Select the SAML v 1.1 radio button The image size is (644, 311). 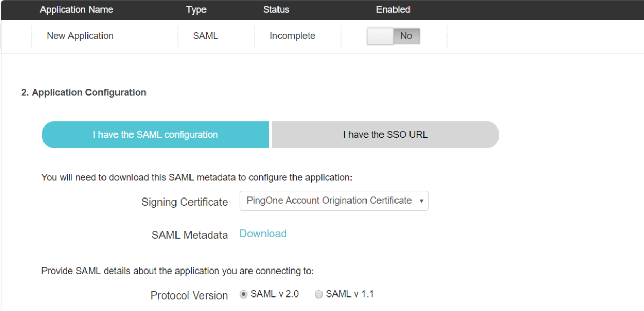coord(319,294)
